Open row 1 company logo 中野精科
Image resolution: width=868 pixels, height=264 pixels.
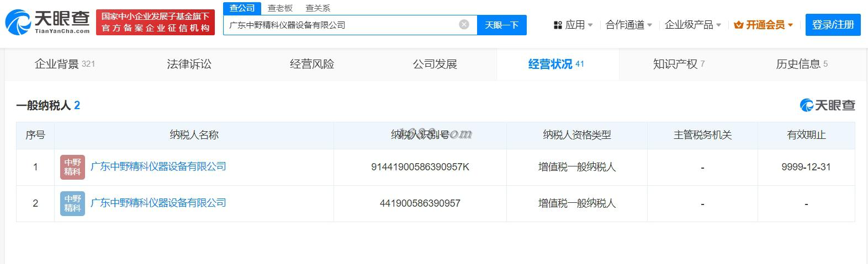tap(72, 167)
